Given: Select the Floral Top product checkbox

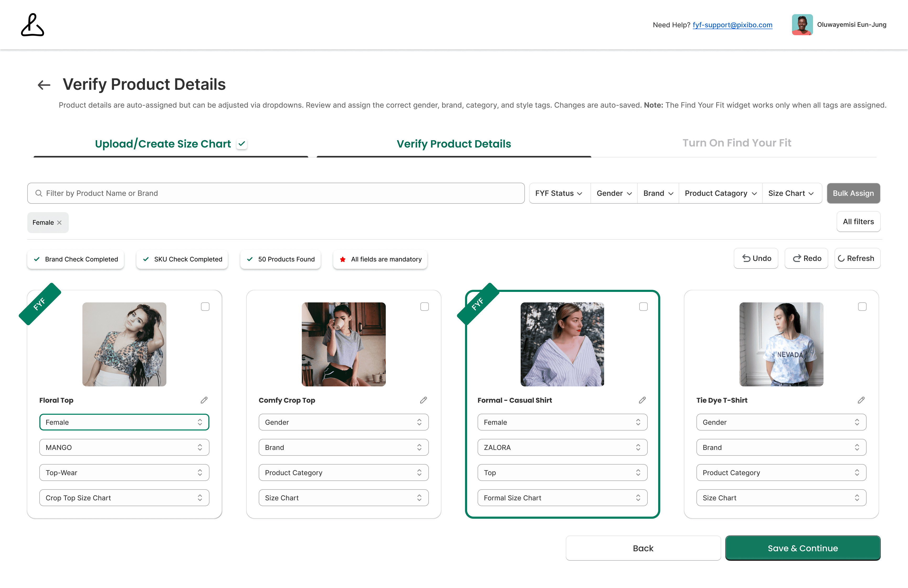Looking at the screenshot, I should 205,307.
